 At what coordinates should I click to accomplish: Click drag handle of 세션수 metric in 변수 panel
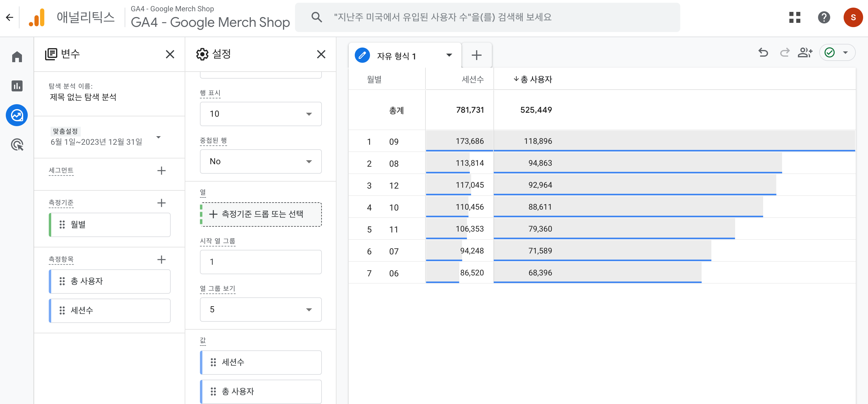tap(62, 311)
